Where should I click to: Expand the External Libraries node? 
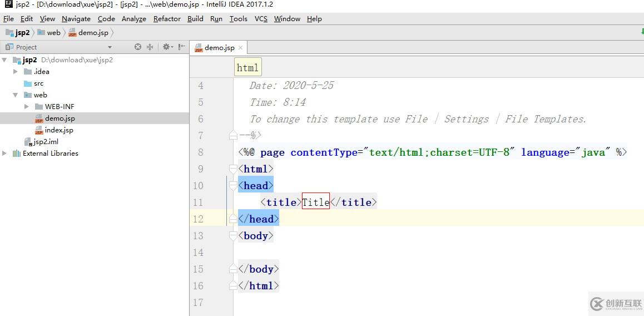coord(4,154)
